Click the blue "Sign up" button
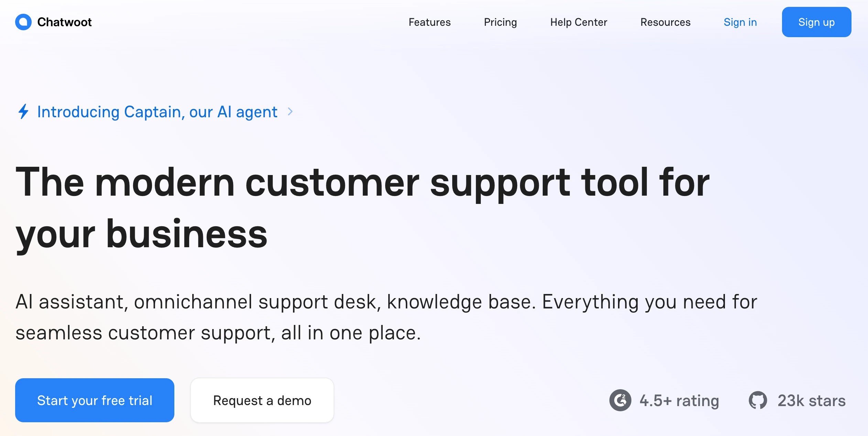Viewport: 868px width, 436px height. coord(816,22)
